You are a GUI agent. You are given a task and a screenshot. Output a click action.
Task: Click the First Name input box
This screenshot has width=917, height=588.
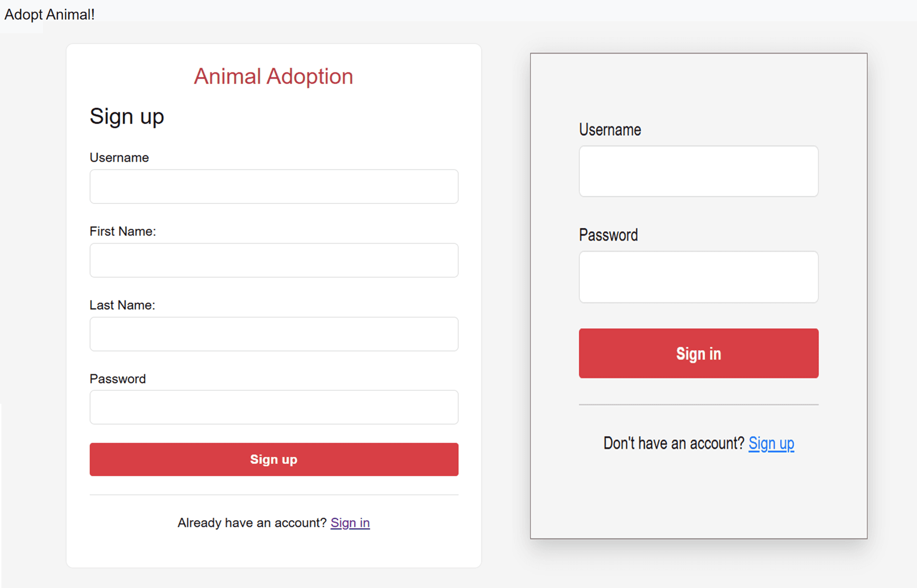point(274,260)
